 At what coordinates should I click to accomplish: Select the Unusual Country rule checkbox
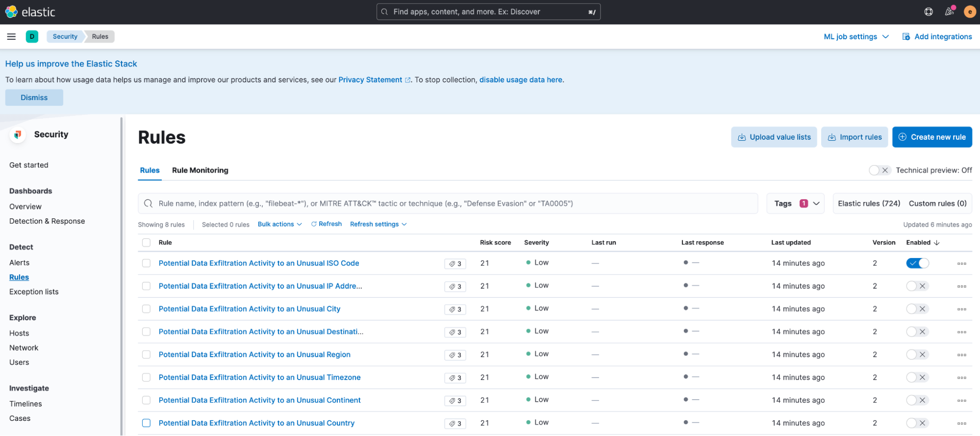click(146, 423)
